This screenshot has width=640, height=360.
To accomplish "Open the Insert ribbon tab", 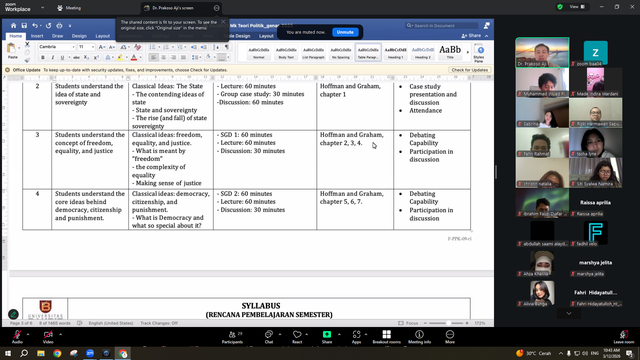I will [37, 36].
